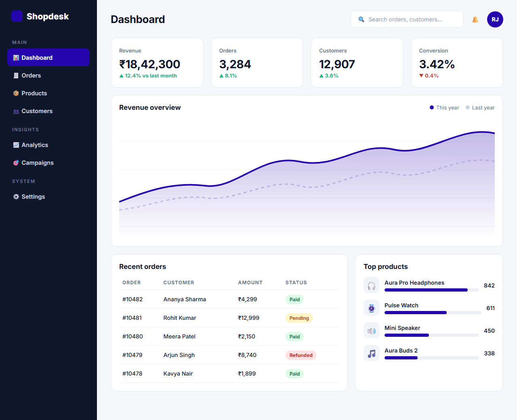Screen dimensions: 517x420
Task: Toggle the Last year legend series
Action: [480, 107]
